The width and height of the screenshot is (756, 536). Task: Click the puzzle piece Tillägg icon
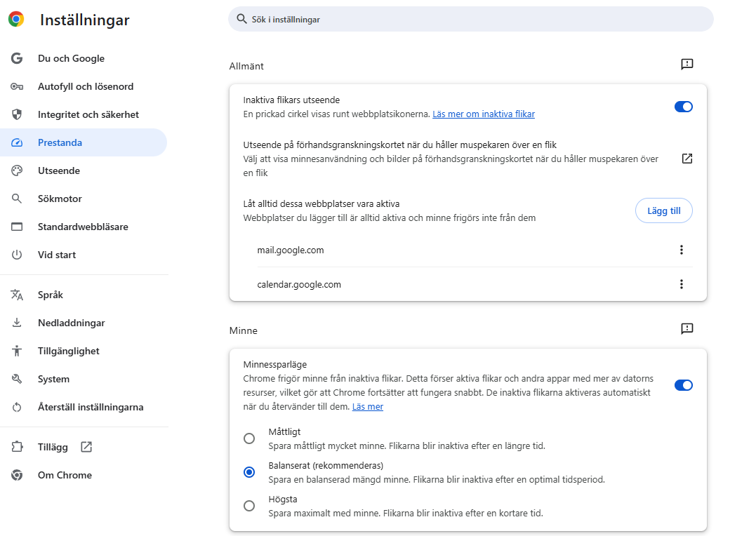(17, 447)
